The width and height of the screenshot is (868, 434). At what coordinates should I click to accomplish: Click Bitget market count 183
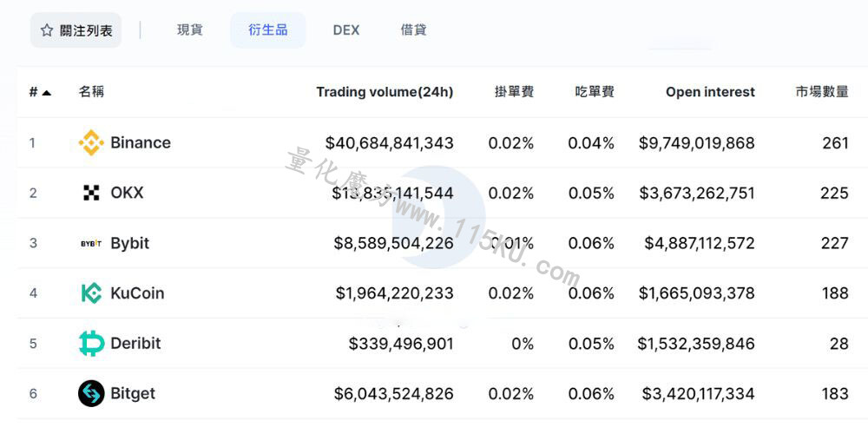click(x=835, y=394)
